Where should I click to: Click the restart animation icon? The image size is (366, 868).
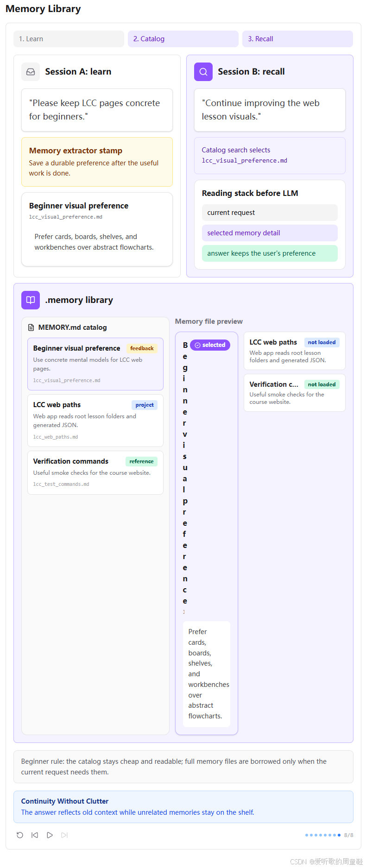pyautogui.click(x=20, y=835)
